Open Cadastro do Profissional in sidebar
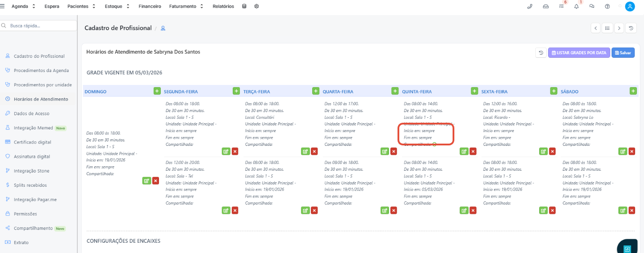644x253 pixels. pyautogui.click(x=39, y=56)
